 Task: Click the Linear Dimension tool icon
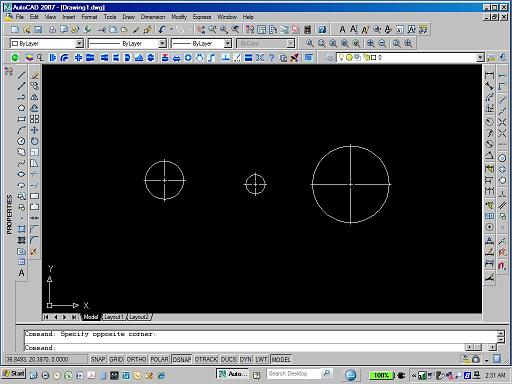click(x=489, y=75)
